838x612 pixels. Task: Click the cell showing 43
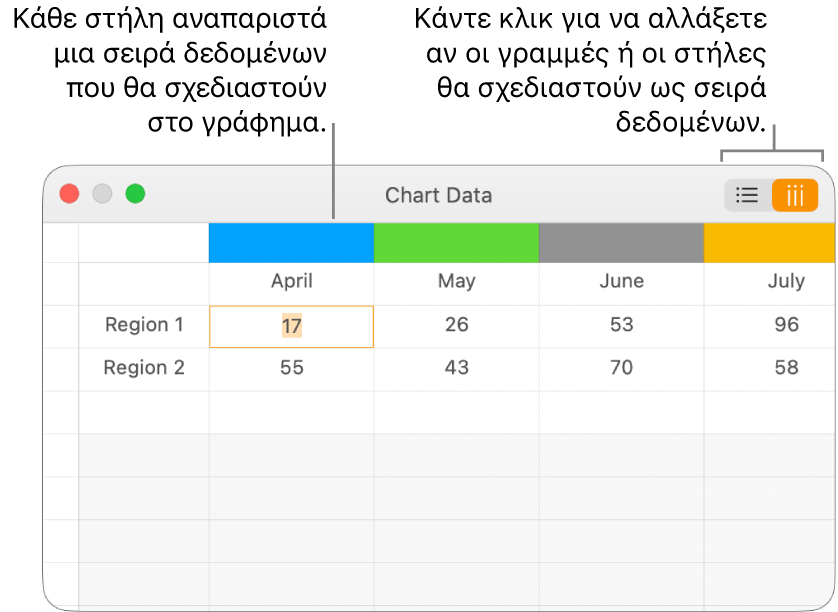tap(456, 368)
